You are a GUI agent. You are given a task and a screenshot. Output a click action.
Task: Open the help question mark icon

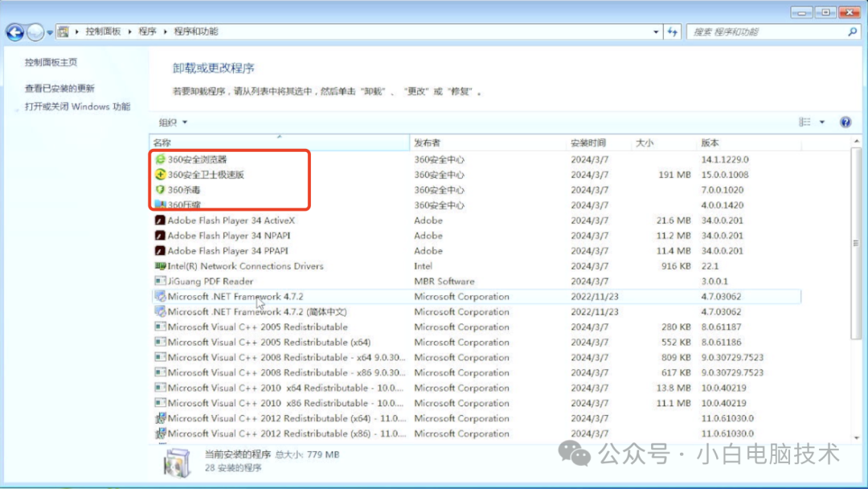(x=845, y=122)
